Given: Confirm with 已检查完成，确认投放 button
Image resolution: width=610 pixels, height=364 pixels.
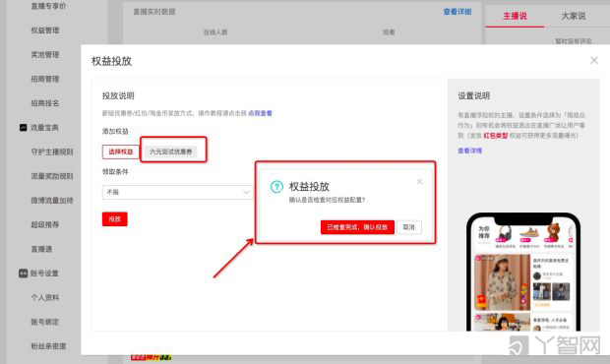Looking at the screenshot, I should tap(357, 227).
